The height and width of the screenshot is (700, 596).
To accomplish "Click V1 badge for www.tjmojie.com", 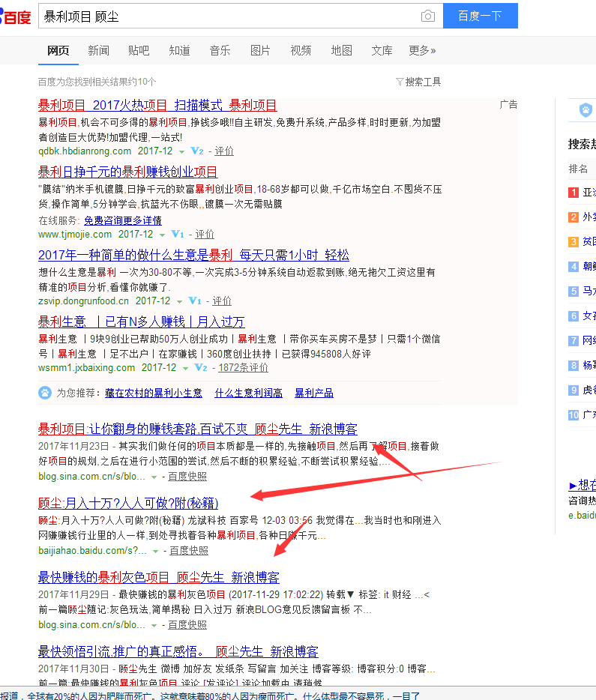I will tap(177, 234).
